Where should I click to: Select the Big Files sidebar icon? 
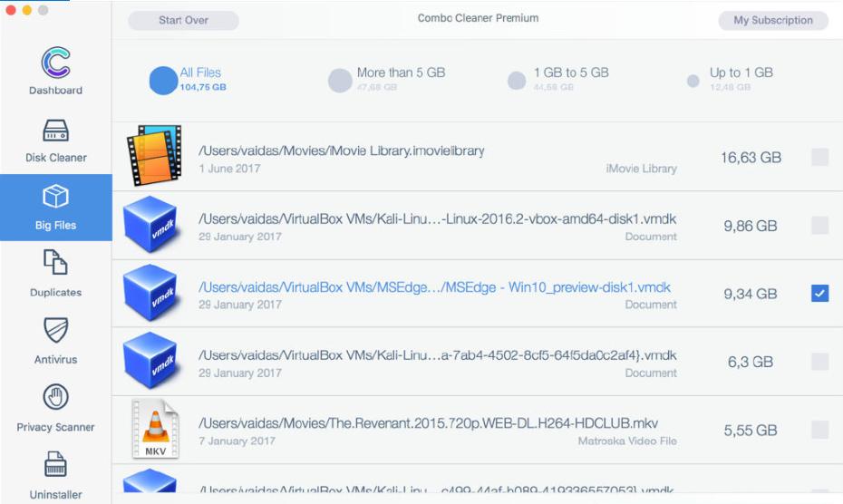[x=55, y=199]
